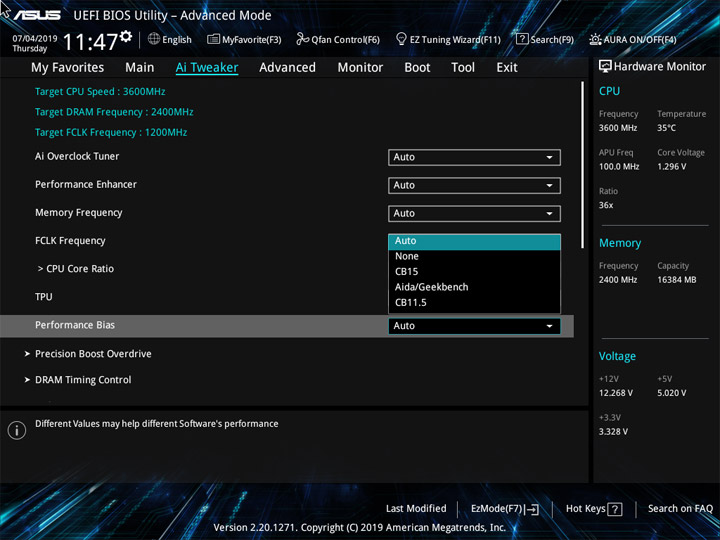720x540 pixels.
Task: Click the Core Voltage 1.296 V value
Action: [672, 167]
